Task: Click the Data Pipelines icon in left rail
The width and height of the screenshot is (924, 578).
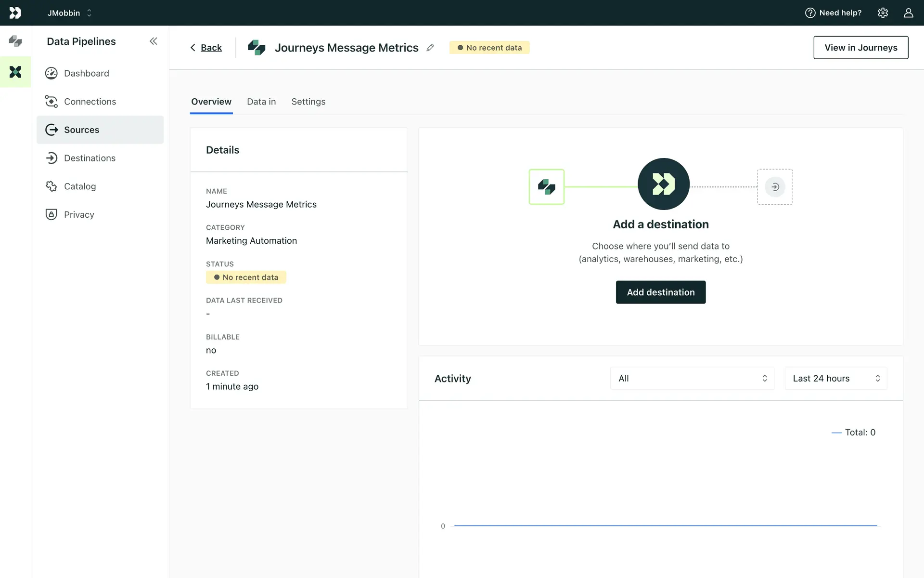Action: point(15,72)
